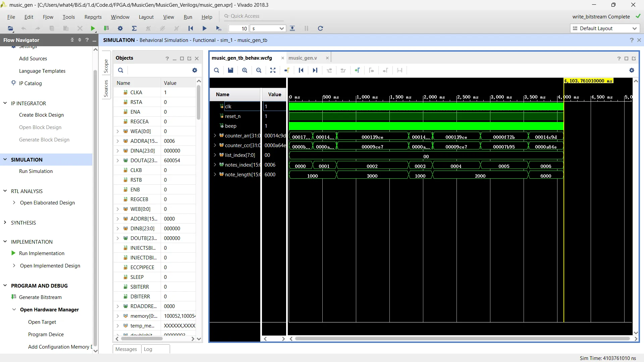Expand the counter_arr signal bus
Screen dimensions: 644x362
pos(215,135)
